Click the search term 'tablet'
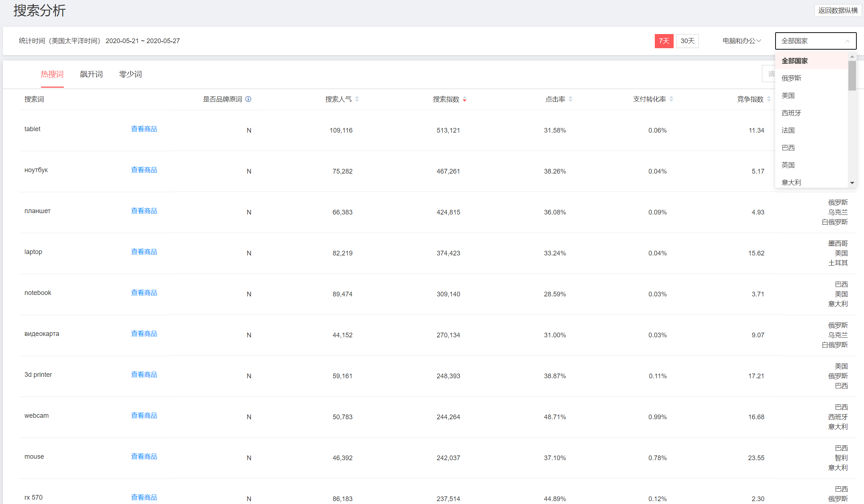The width and height of the screenshot is (864, 504). click(x=32, y=129)
